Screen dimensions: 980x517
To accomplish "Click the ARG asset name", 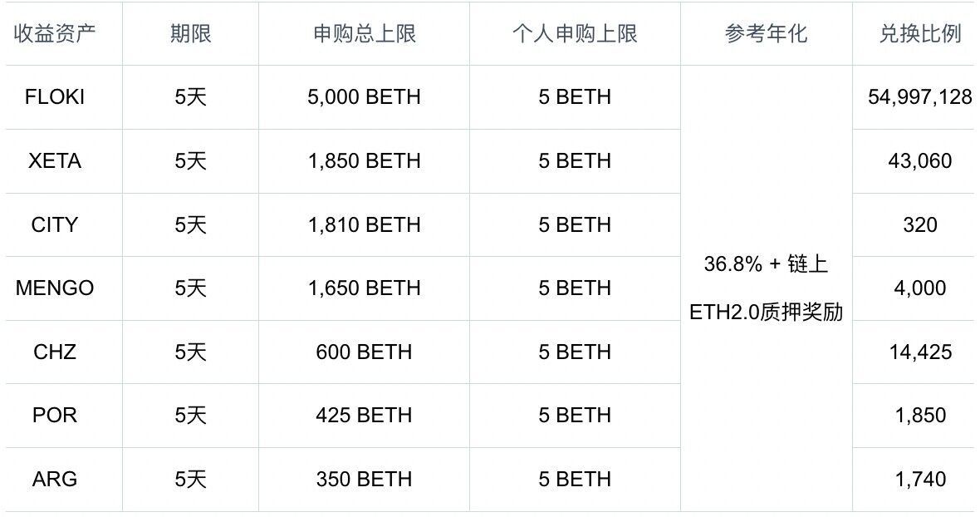I will point(55,480).
